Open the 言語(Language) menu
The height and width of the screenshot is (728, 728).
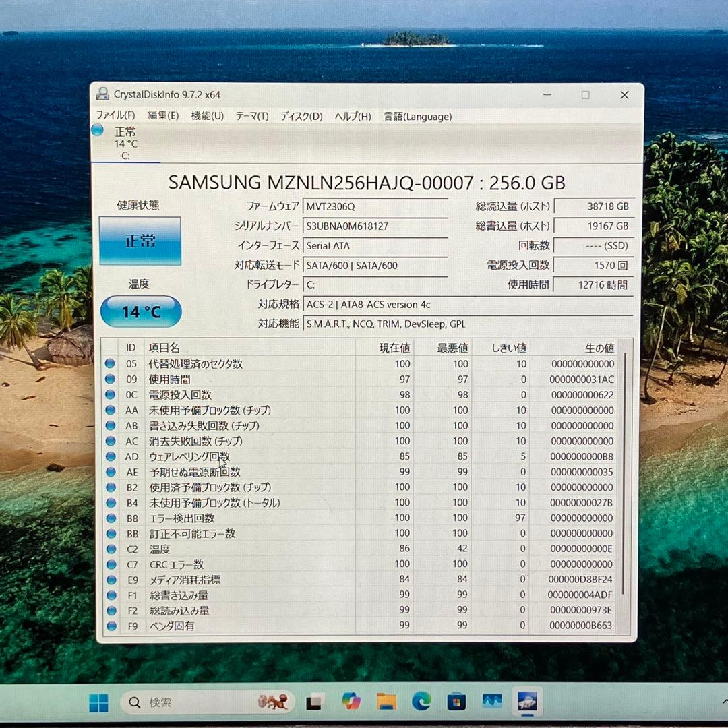418,117
